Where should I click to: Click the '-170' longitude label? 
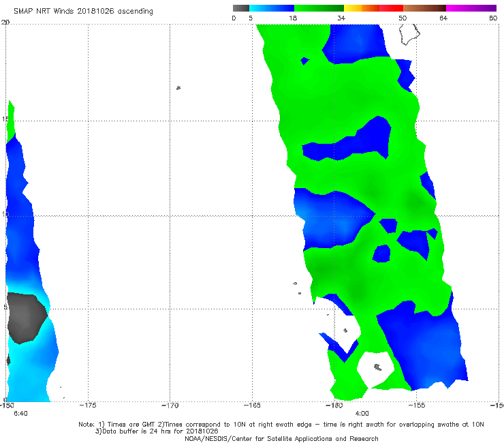point(170,406)
